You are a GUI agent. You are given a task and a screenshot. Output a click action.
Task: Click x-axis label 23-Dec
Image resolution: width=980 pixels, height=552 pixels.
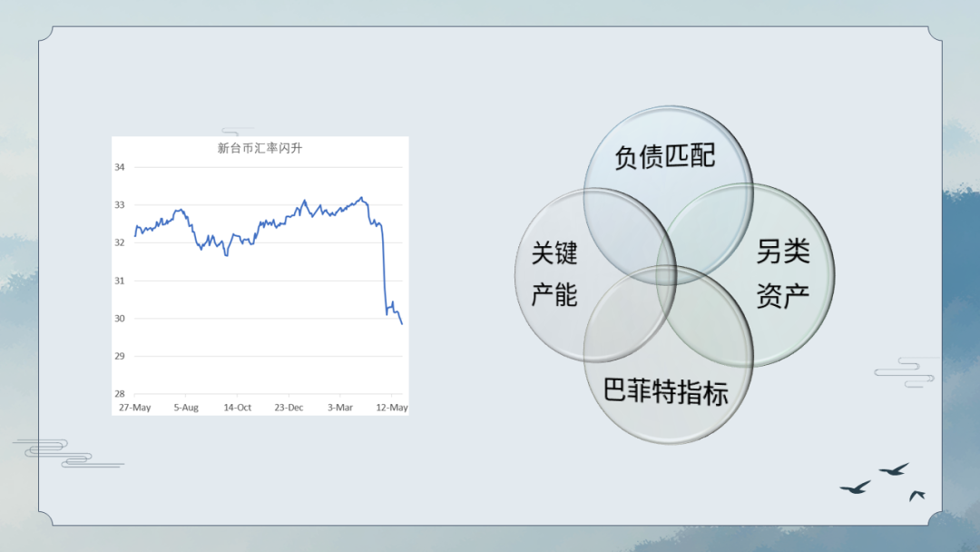point(289,408)
